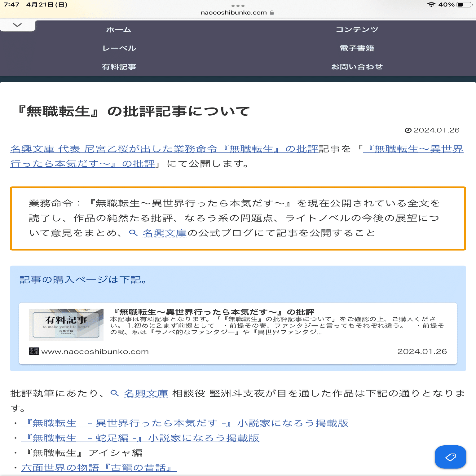Tap the www.naocoshibunko.com text in the card
The image size is (476, 476).
95,351
